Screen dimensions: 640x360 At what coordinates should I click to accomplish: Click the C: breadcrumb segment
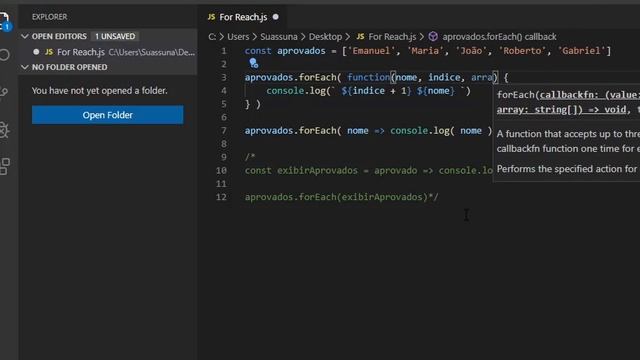[x=212, y=36]
